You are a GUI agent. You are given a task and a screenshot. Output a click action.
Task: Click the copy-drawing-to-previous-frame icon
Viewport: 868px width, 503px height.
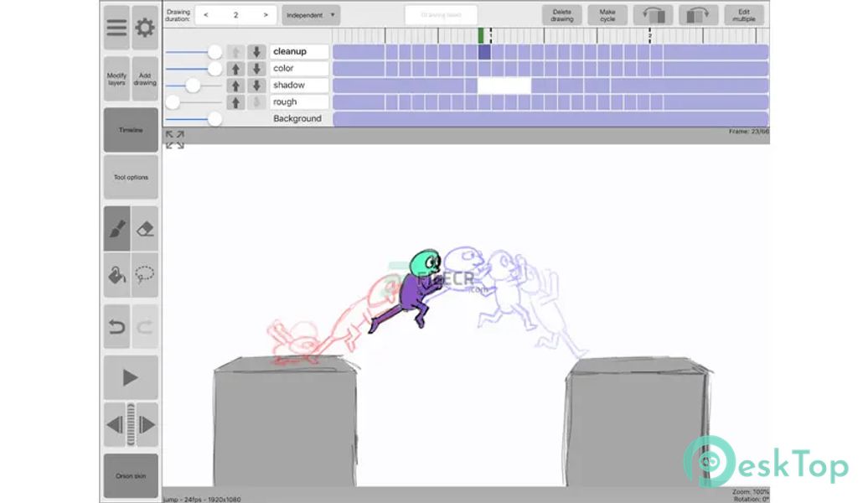[x=654, y=16]
